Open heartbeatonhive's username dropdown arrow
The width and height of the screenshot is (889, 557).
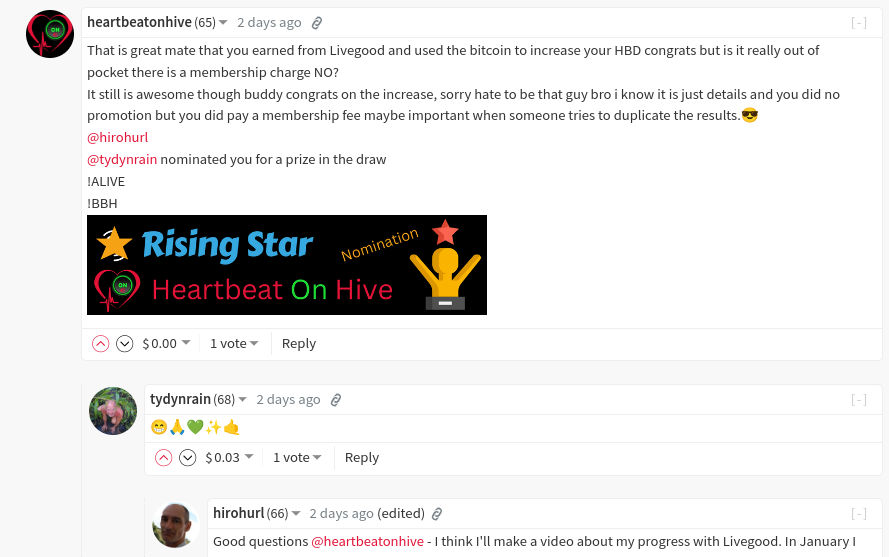pyautogui.click(x=223, y=23)
